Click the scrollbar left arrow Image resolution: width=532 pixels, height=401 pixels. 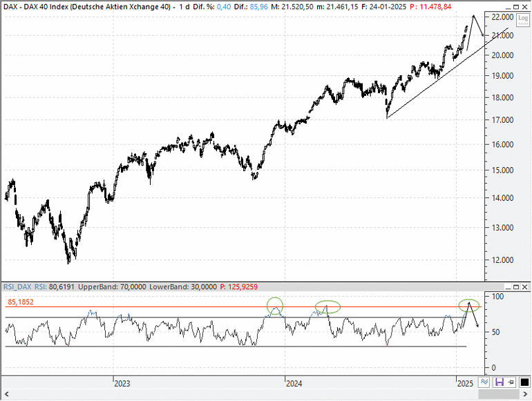[6, 394]
